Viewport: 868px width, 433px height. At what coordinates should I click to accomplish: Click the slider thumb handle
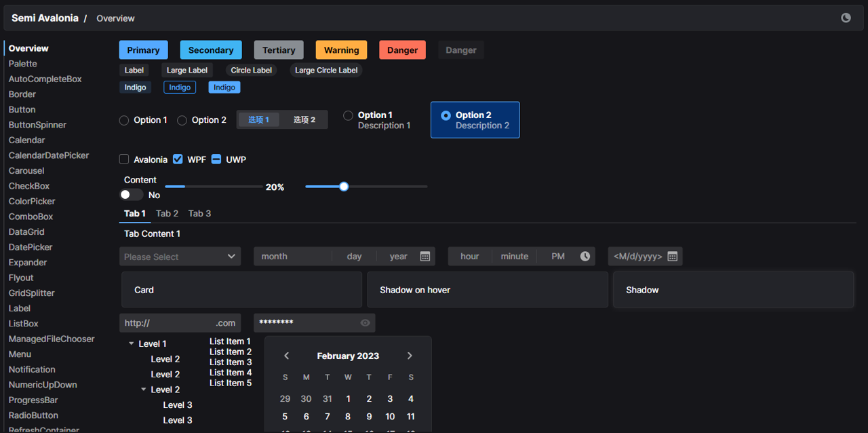(x=344, y=187)
